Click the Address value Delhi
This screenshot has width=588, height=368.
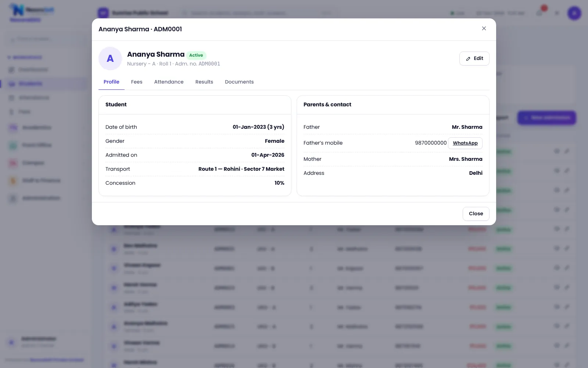coord(476,173)
